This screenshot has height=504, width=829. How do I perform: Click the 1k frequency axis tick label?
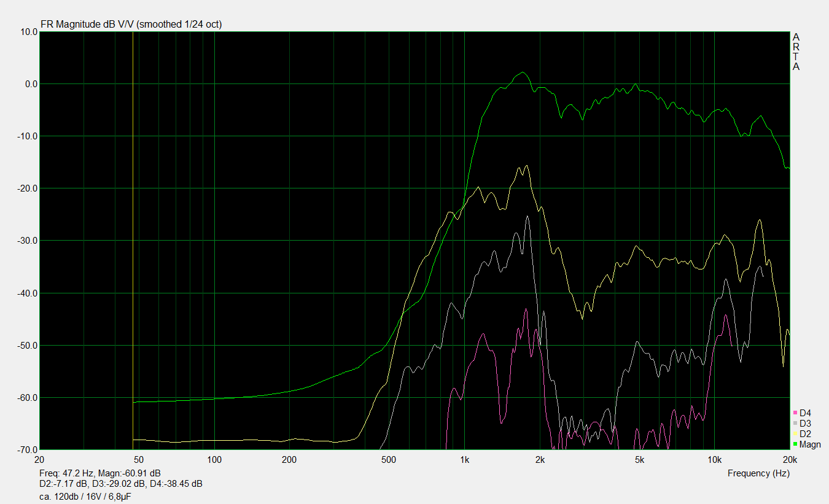tap(464, 460)
